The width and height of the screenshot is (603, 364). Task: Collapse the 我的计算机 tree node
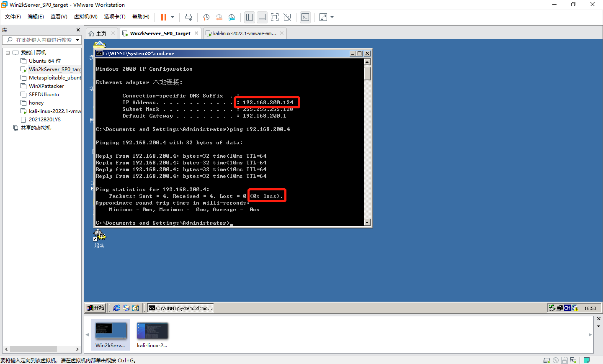[8, 53]
